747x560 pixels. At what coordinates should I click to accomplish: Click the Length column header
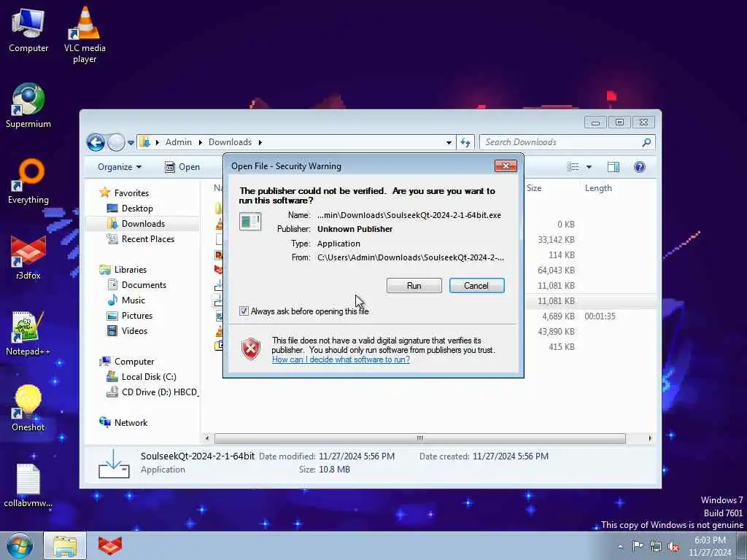point(598,188)
